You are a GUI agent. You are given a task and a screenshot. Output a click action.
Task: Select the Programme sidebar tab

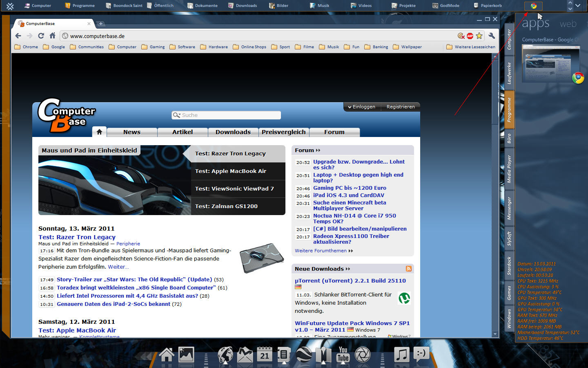point(509,110)
